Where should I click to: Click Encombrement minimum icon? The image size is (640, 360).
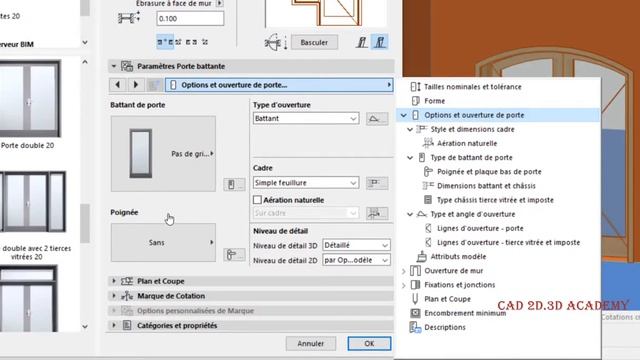[415, 313]
